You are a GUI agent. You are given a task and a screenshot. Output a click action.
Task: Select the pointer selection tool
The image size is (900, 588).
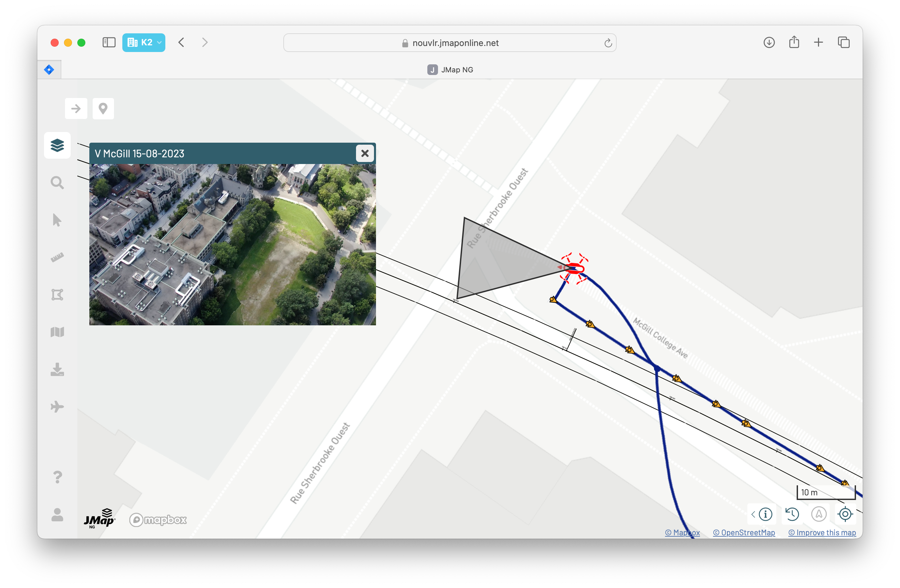point(57,220)
